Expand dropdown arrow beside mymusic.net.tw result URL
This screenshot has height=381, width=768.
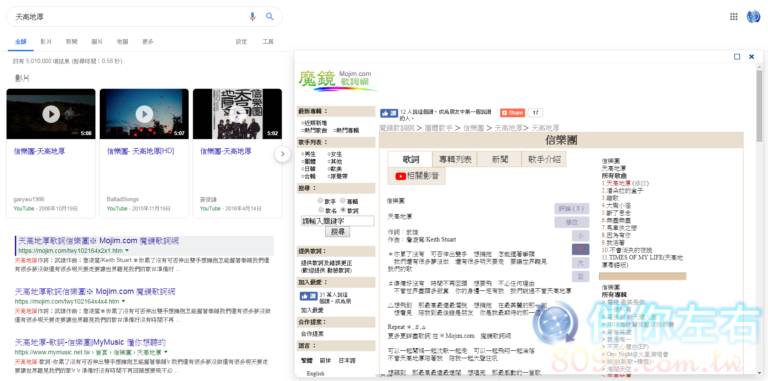click(167, 352)
